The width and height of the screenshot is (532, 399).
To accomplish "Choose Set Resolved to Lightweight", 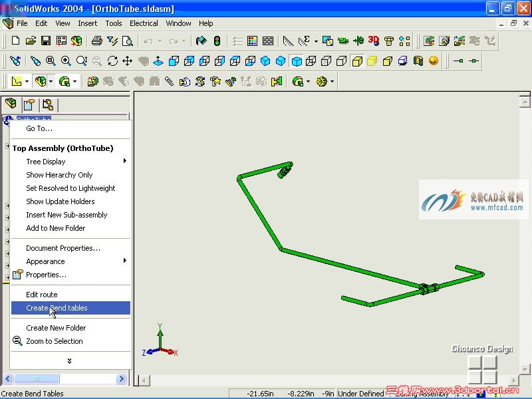I will pos(70,188).
